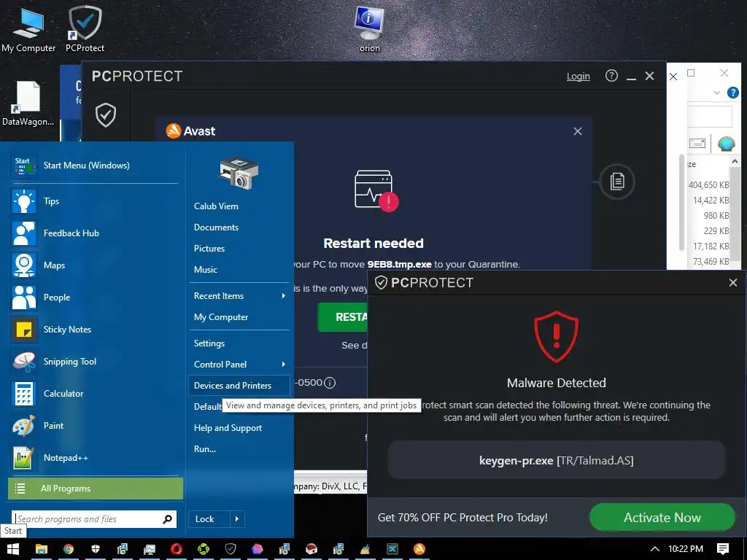This screenshot has width=747, height=560.
Task: Select Run... in Start menu
Action: click(205, 448)
